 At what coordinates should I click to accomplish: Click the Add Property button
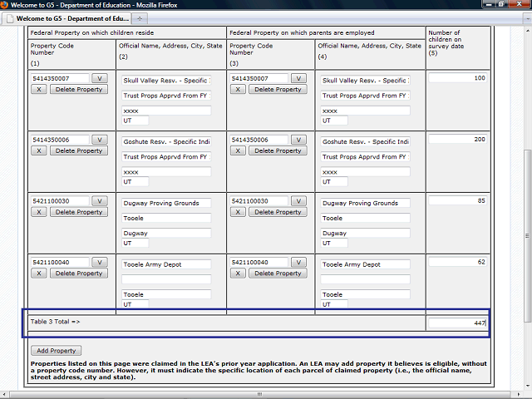coord(56,351)
